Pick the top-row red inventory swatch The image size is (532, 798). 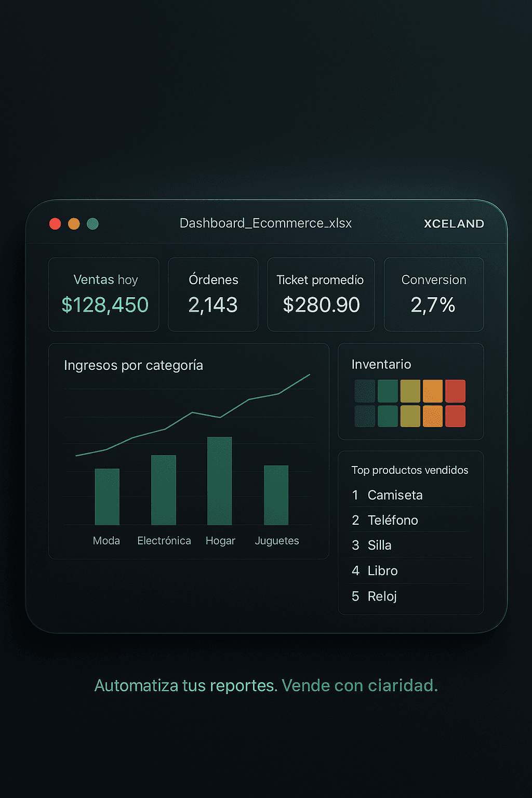[455, 391]
